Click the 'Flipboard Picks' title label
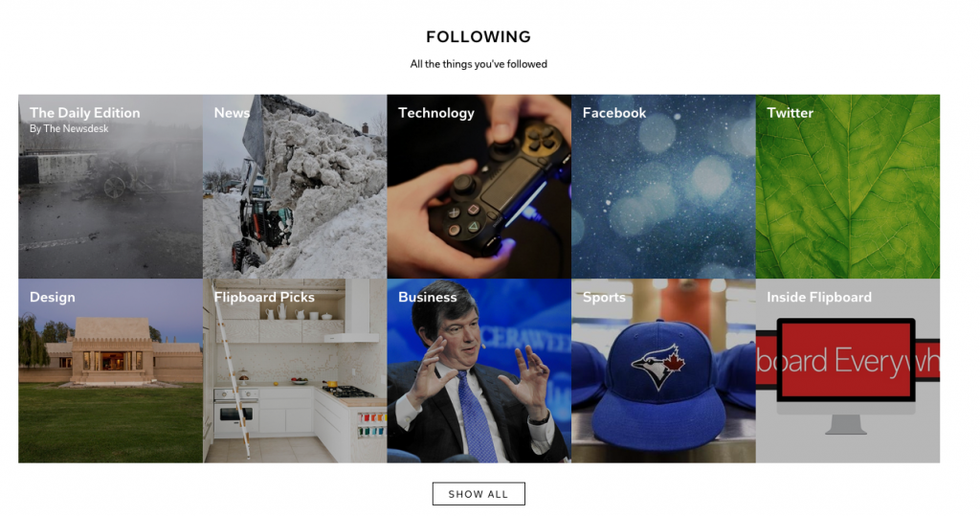Image resolution: width=980 pixels, height=516 pixels. click(x=264, y=297)
